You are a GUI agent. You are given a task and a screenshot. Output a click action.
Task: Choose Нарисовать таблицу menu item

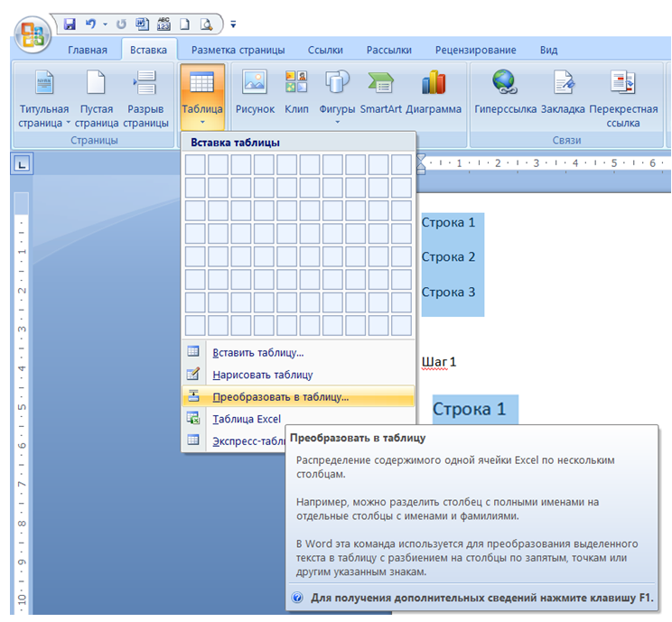click(x=298, y=375)
